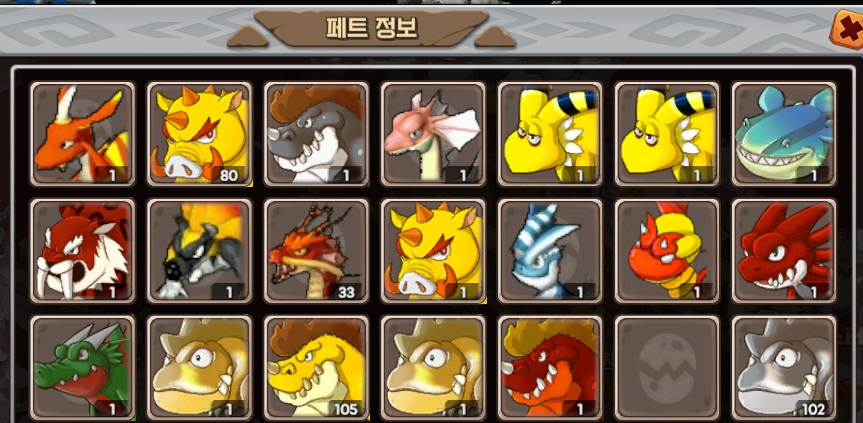Select the blue shark pet
The height and width of the screenshot is (423, 863).
(x=784, y=134)
